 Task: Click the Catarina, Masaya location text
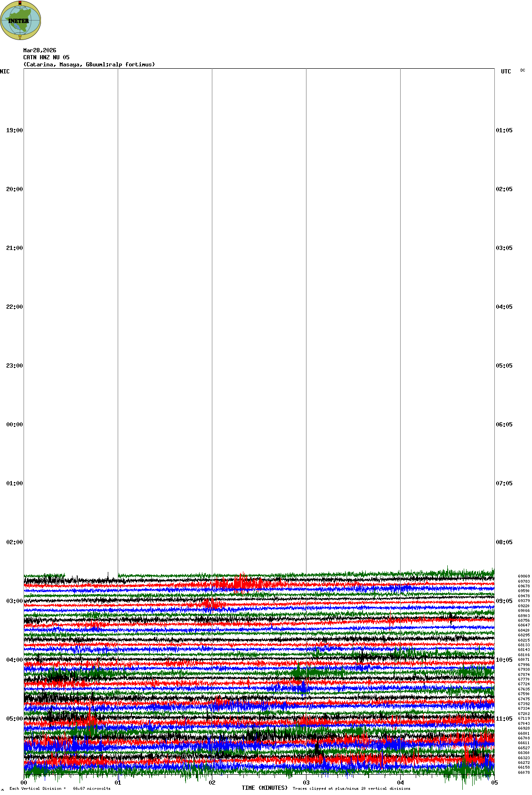[x=89, y=64]
